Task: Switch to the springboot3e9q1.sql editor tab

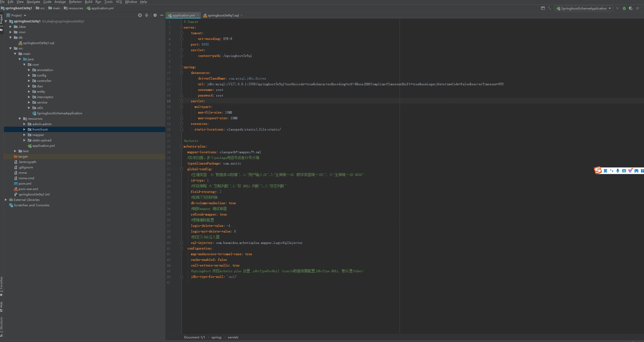Action: click(223, 15)
